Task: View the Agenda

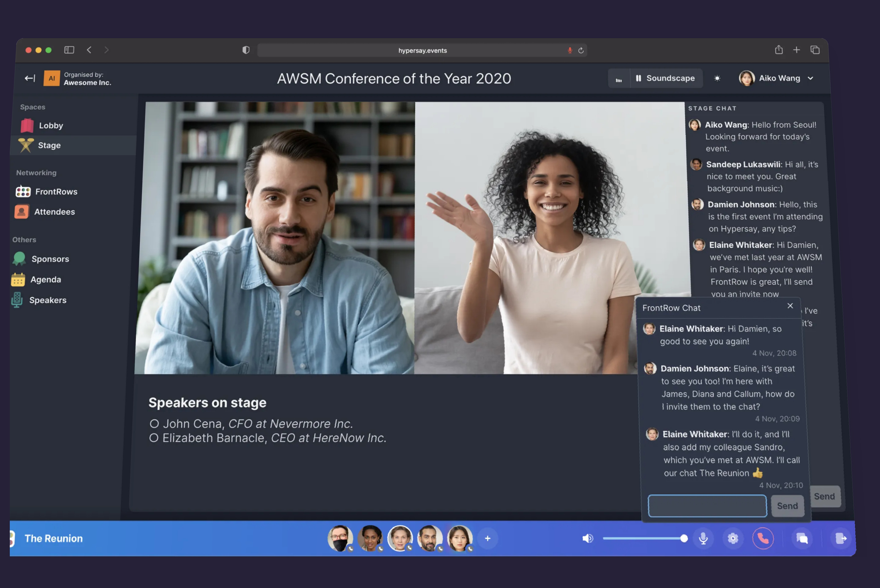Action: [36, 280]
